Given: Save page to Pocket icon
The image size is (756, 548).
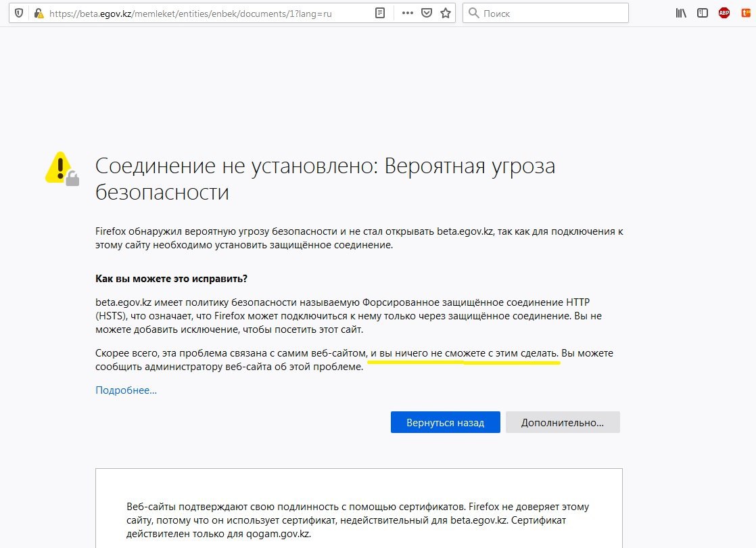Looking at the screenshot, I should coord(427,13).
